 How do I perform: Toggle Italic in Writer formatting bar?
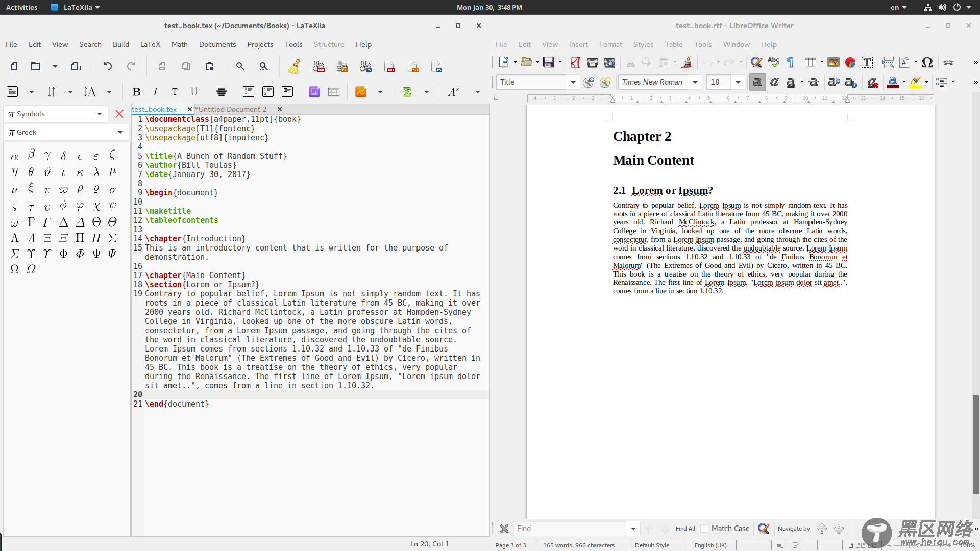pyautogui.click(x=774, y=82)
